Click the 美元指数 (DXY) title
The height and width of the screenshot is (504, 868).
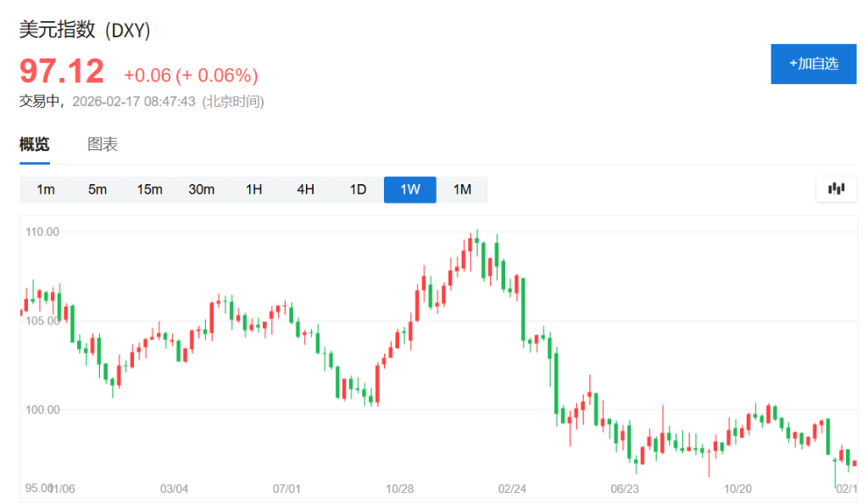[85, 31]
